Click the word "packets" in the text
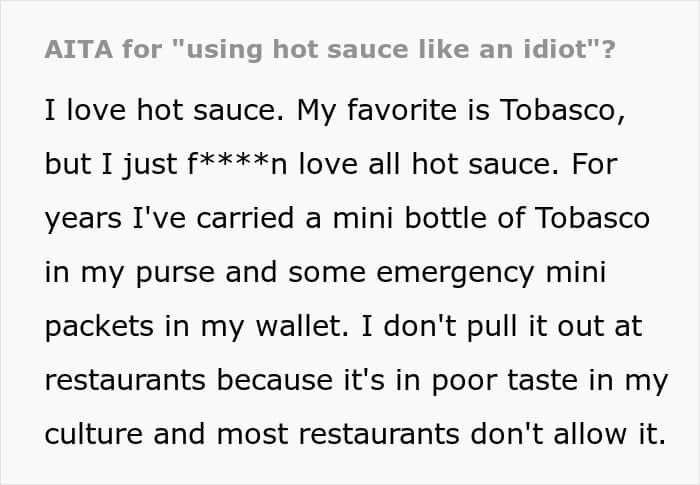Screen dimensions: 700x485 point(99,327)
